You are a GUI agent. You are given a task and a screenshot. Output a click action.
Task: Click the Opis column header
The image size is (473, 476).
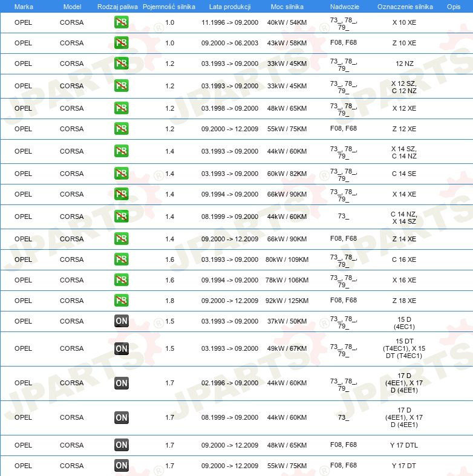(x=454, y=7)
